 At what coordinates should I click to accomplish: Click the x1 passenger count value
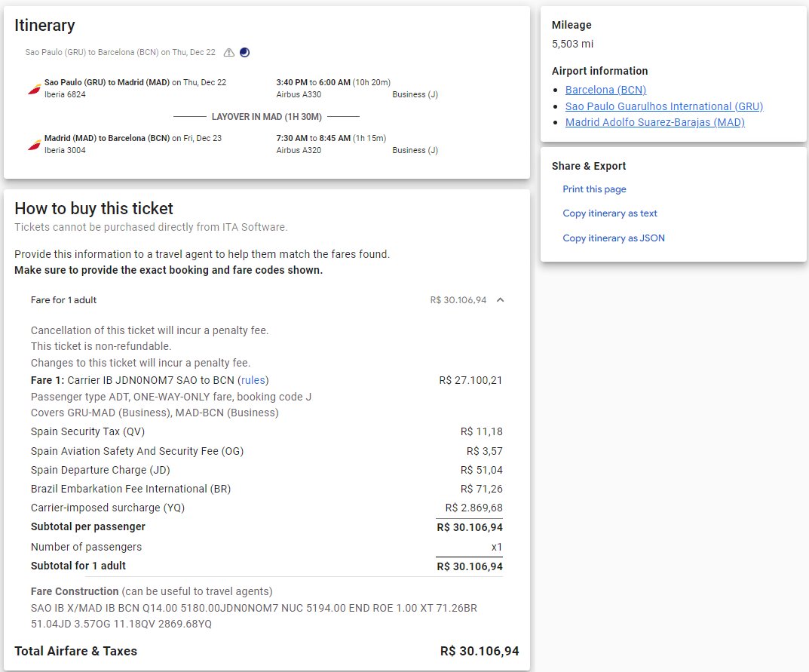(x=497, y=547)
